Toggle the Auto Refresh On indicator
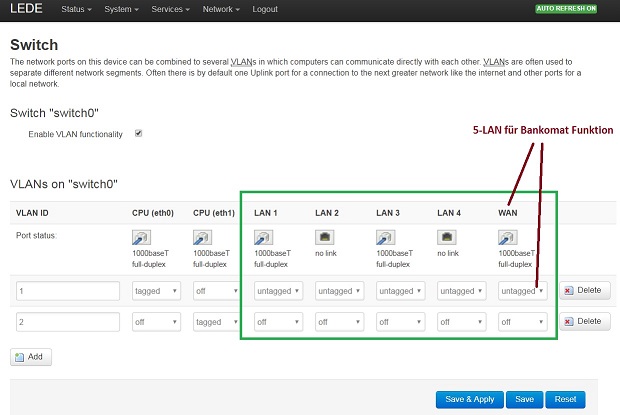620x415 pixels. [566, 8]
